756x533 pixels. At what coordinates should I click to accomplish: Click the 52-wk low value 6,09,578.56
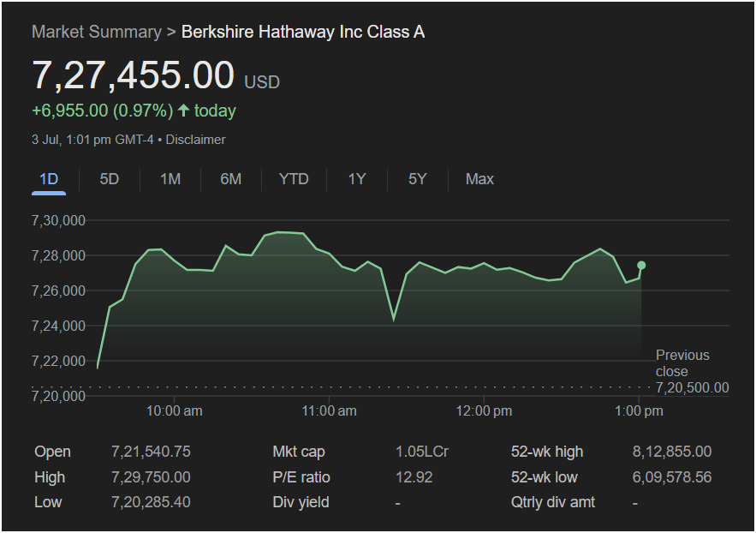click(x=672, y=477)
